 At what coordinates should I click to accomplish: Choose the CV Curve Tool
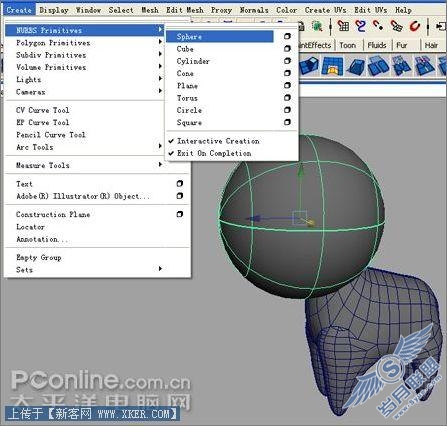(43, 110)
